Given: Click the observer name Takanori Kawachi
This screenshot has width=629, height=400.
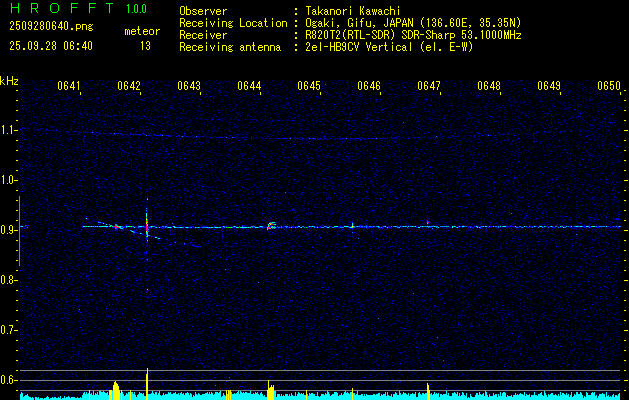Looking at the screenshot, I should [352, 11].
